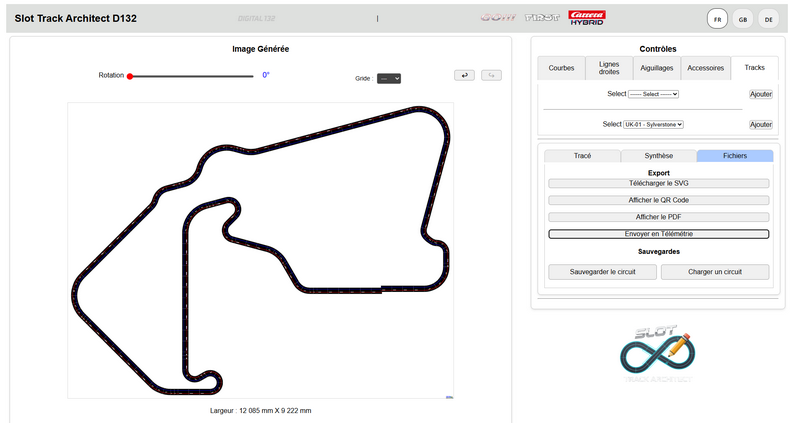Click Sauvegarder le circuit button
Viewport: 800px width, 423px height.
click(603, 272)
